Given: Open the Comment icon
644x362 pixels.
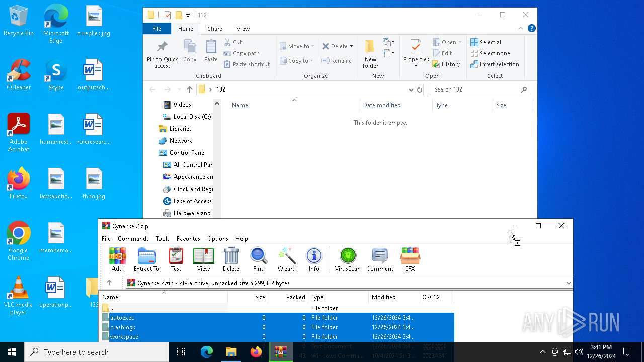Looking at the screenshot, I should tap(380, 259).
